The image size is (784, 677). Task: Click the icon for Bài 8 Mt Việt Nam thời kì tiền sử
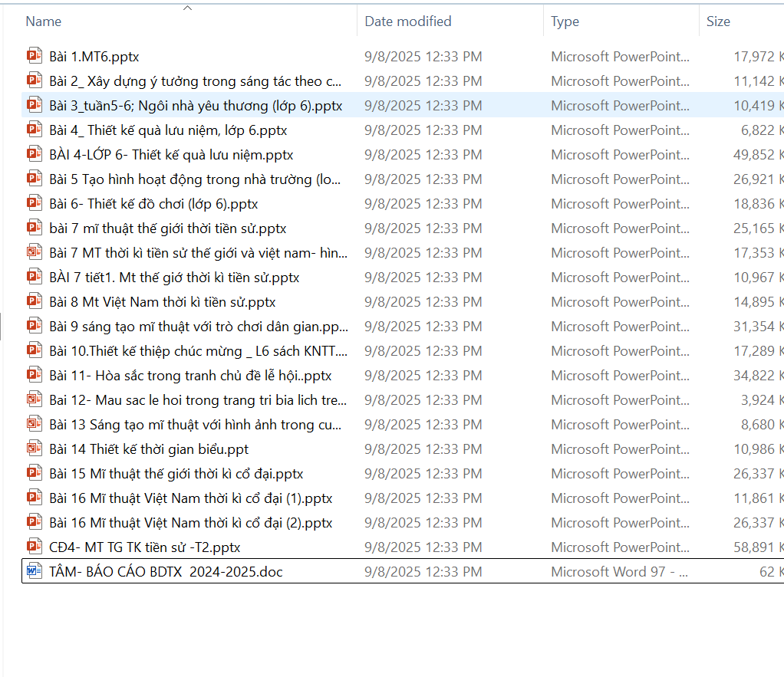pos(34,301)
